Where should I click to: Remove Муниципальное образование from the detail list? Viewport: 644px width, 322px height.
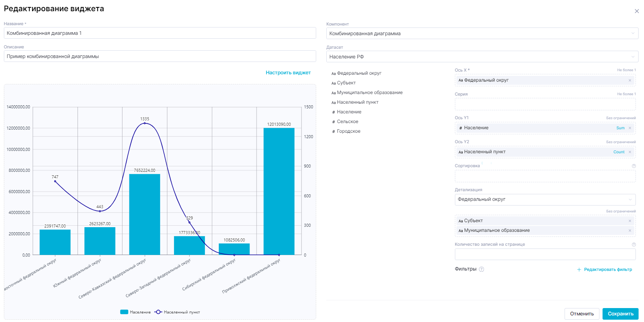tap(630, 231)
